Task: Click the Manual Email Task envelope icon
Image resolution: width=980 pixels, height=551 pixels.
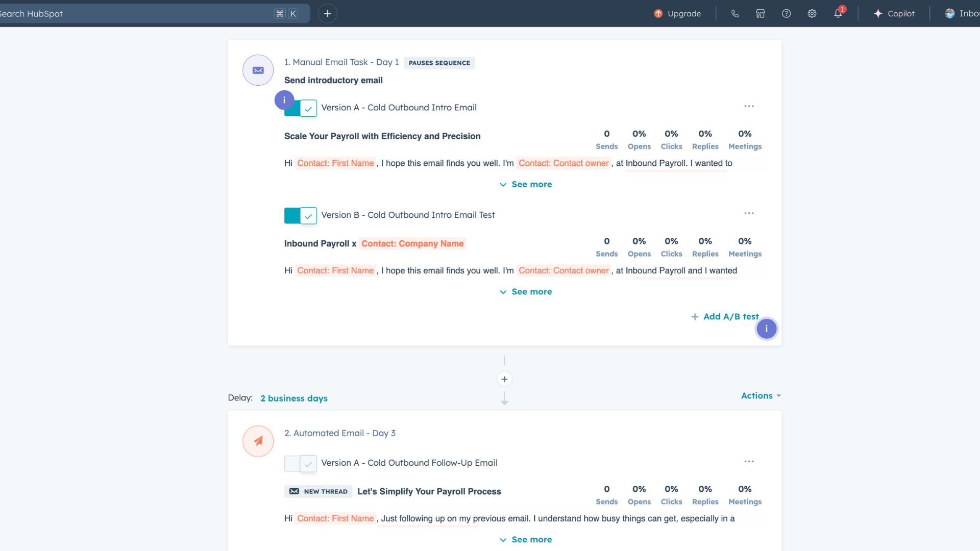Action: [258, 70]
